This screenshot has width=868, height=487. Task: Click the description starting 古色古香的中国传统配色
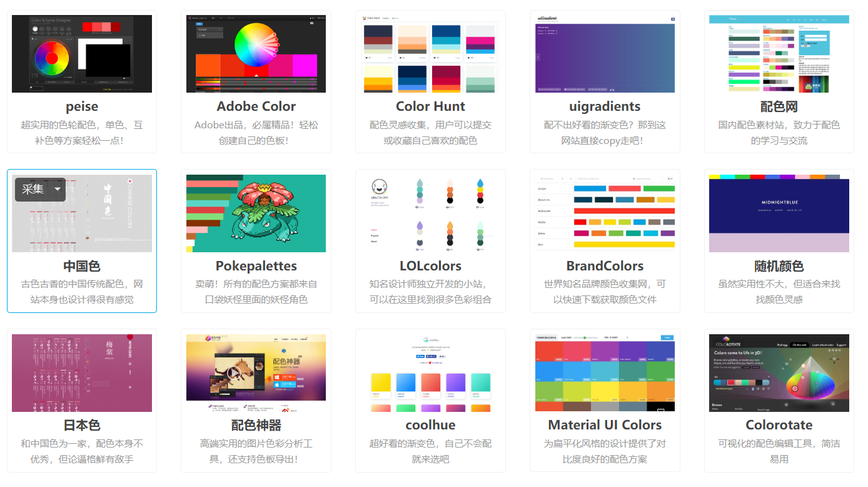82,292
